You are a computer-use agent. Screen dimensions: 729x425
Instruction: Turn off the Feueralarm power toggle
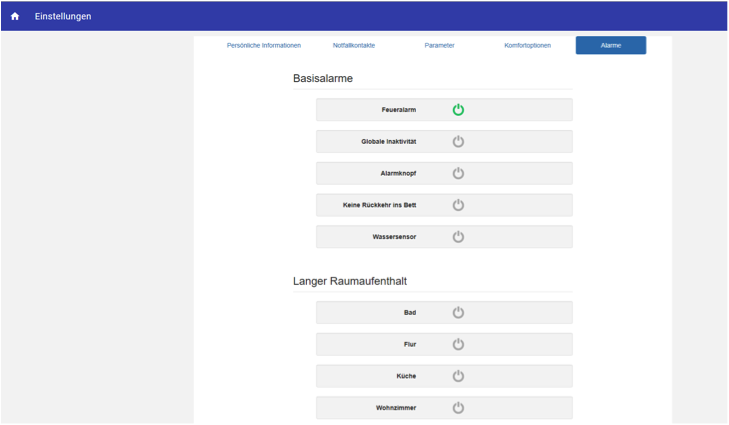pos(458,110)
